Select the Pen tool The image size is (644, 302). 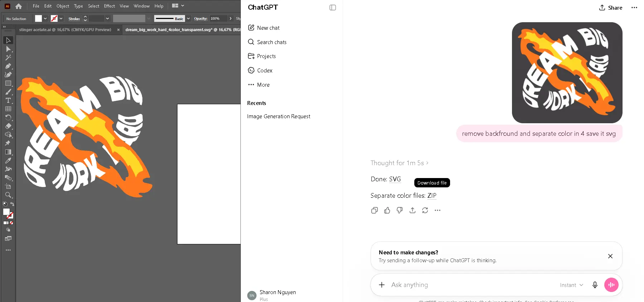pos(8,66)
